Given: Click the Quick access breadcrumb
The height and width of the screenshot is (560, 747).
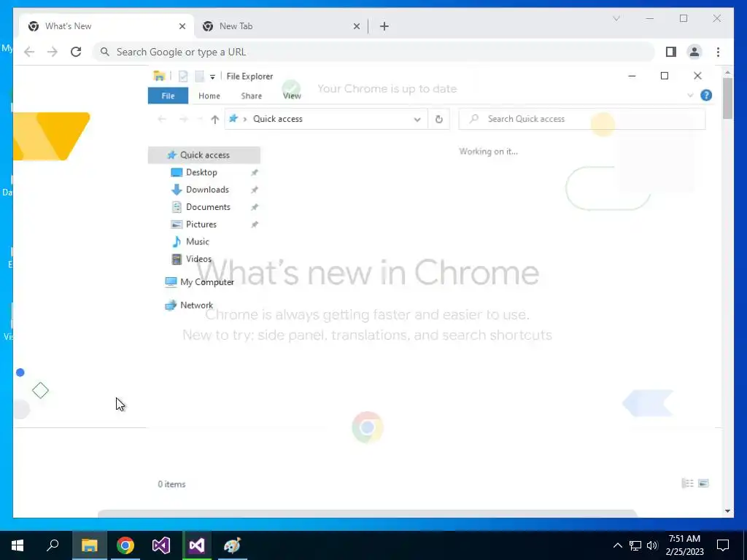Looking at the screenshot, I should [x=278, y=119].
